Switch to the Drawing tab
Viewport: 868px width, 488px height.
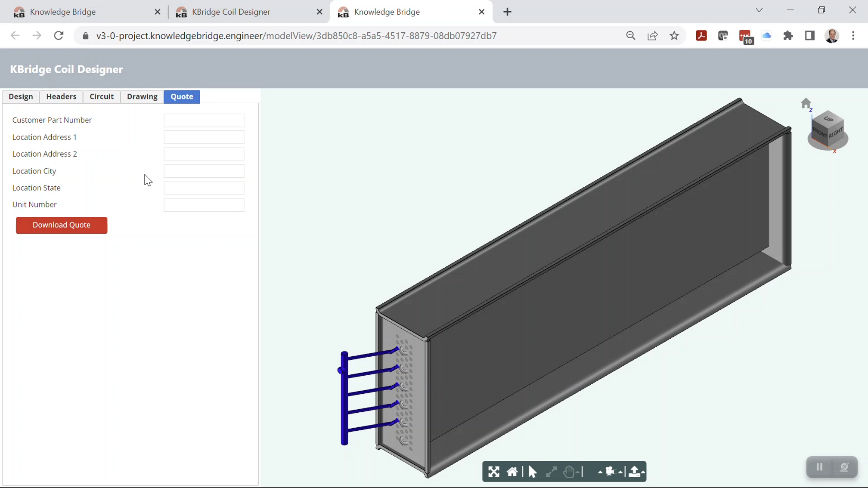click(142, 96)
